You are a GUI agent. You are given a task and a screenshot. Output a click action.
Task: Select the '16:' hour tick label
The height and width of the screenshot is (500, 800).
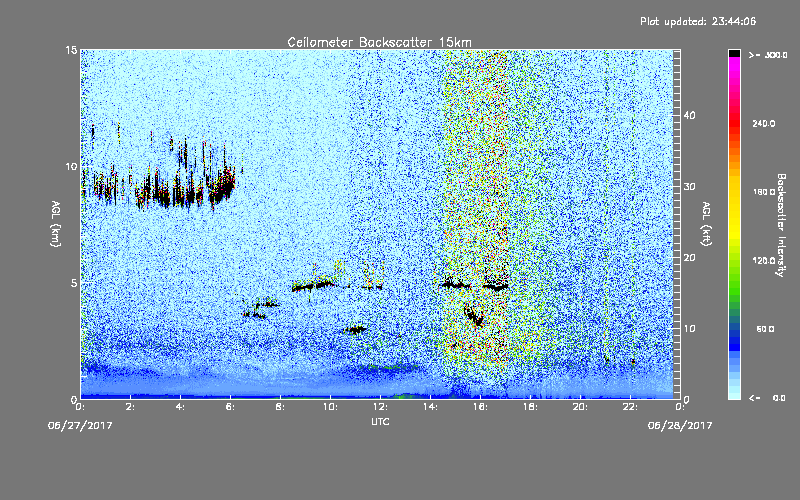[x=481, y=407]
